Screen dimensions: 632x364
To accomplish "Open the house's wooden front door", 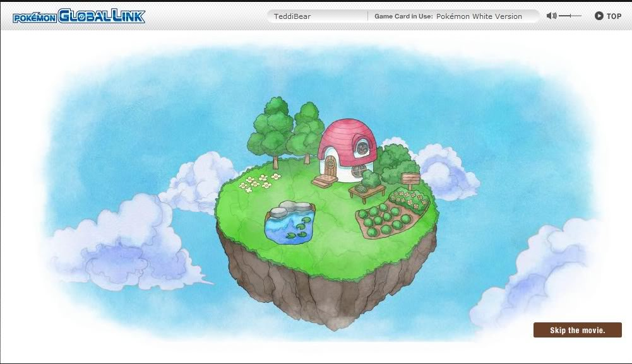I will pos(330,166).
